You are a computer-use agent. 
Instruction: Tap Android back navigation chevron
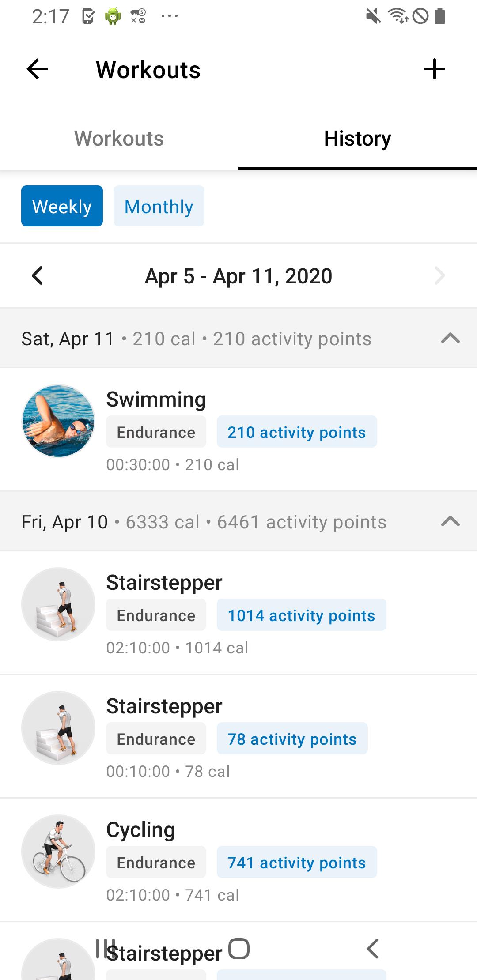(x=372, y=948)
